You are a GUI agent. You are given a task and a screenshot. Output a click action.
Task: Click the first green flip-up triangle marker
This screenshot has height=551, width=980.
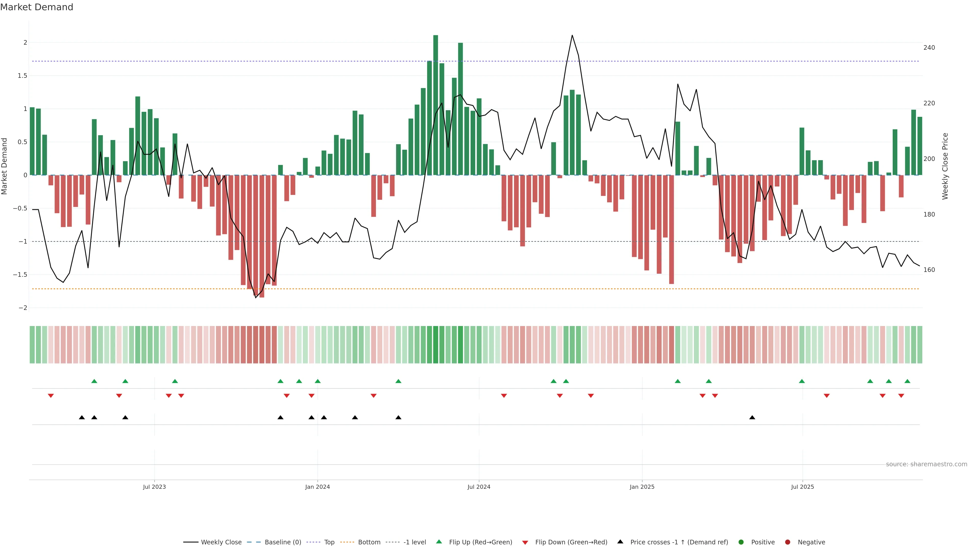click(94, 381)
